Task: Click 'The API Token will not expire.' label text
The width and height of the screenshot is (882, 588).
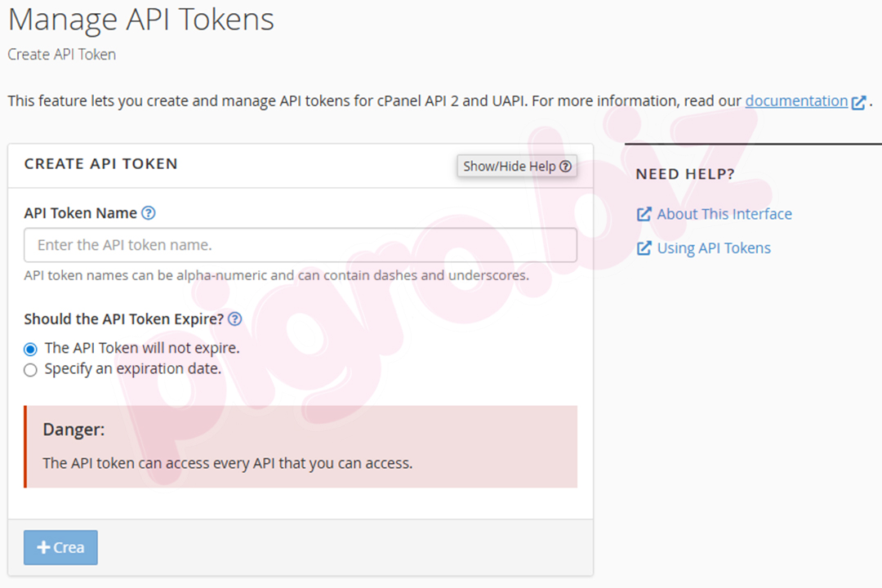Action: pyautogui.click(x=142, y=348)
